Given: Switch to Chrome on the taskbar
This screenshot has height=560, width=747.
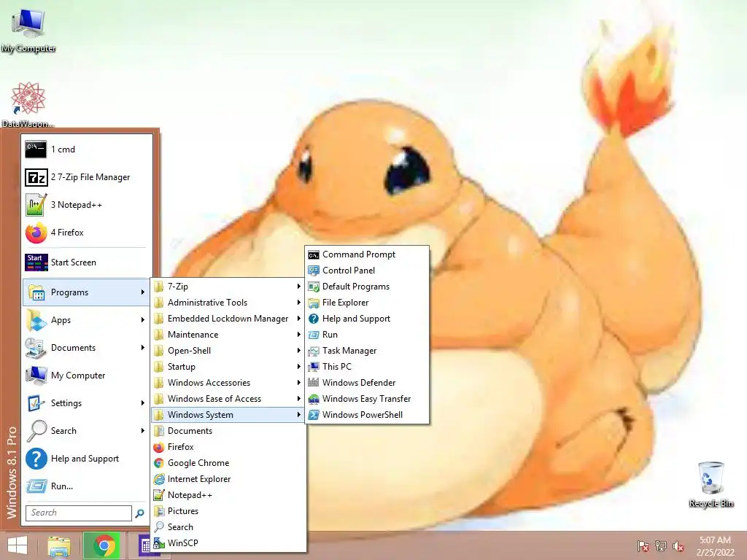Looking at the screenshot, I should pos(104,545).
